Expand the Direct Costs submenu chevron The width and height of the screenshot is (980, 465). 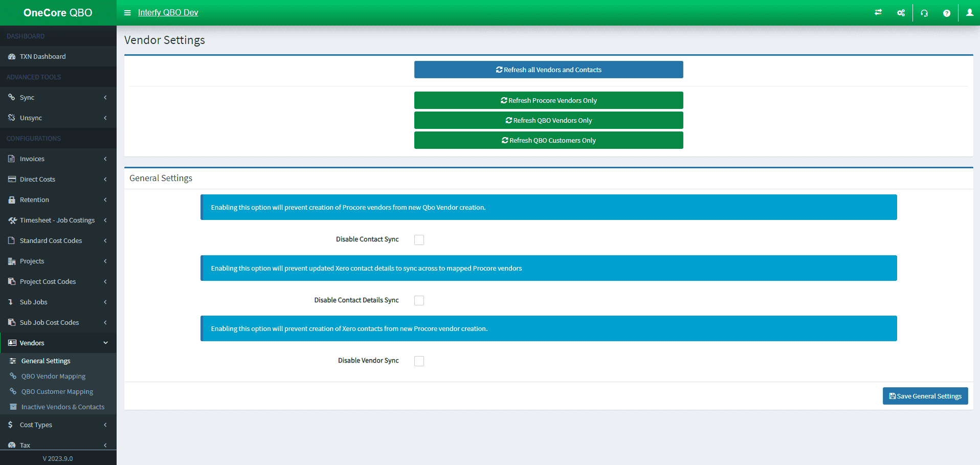[x=105, y=180]
